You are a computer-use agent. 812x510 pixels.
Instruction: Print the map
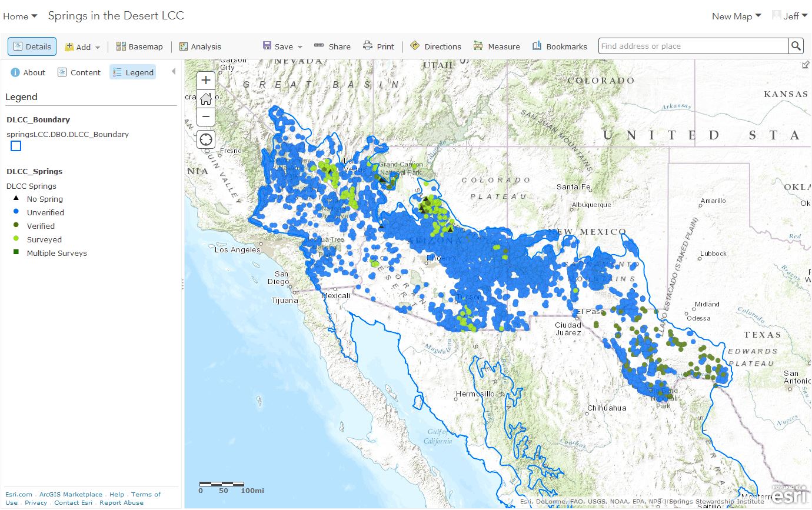pos(378,46)
